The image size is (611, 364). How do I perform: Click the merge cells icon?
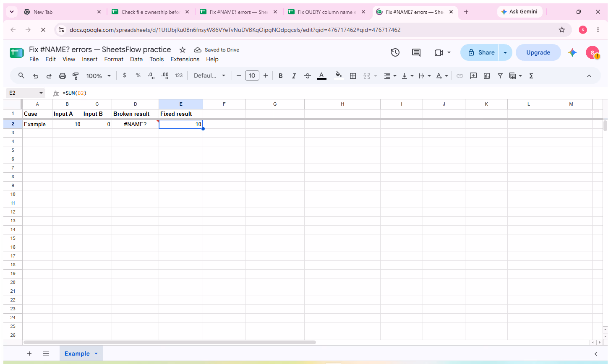coord(366,76)
